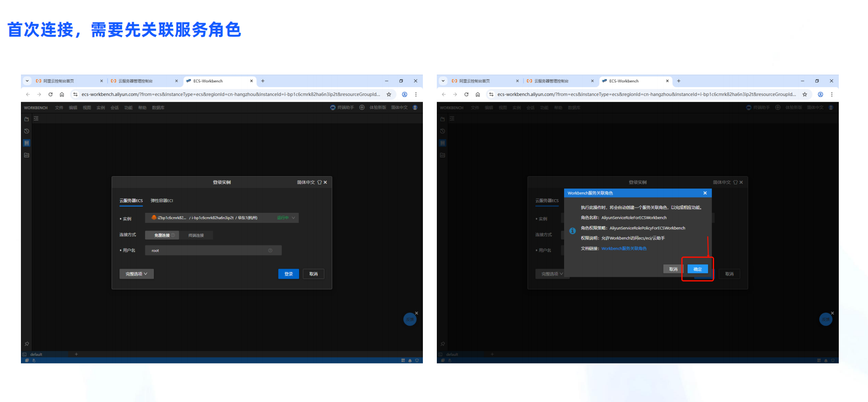Click copy icon at left status bar start

tap(27, 361)
